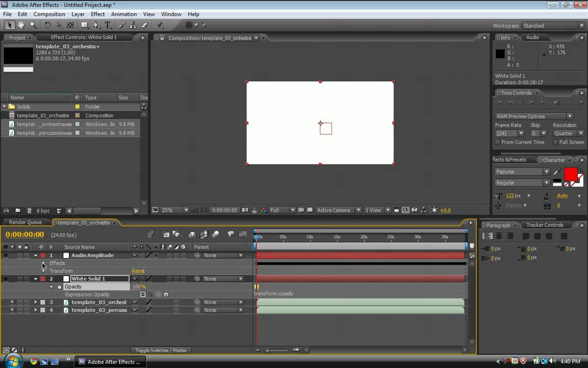Viewport: 588px width, 368px height.
Task: Click the Take Snapshot camera icon
Action: click(245, 210)
